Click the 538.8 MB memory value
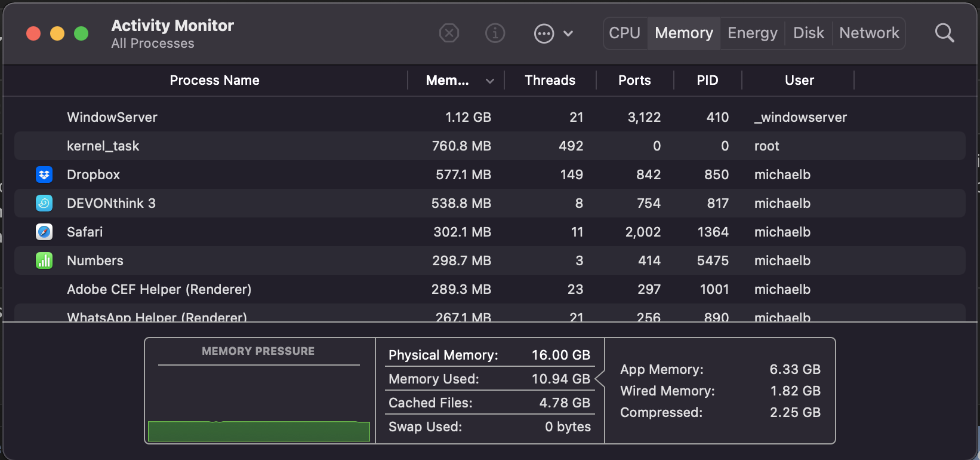The image size is (980, 460). 461,203
